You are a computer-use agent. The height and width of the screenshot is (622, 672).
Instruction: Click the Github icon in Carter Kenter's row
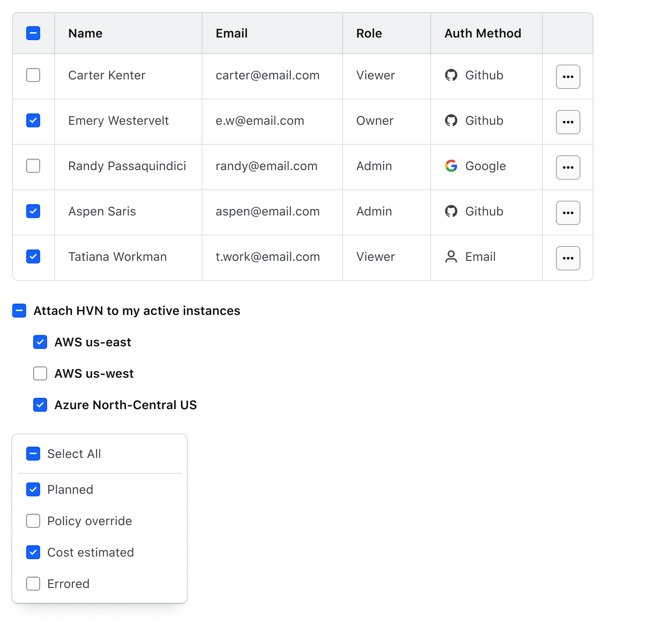(x=452, y=75)
